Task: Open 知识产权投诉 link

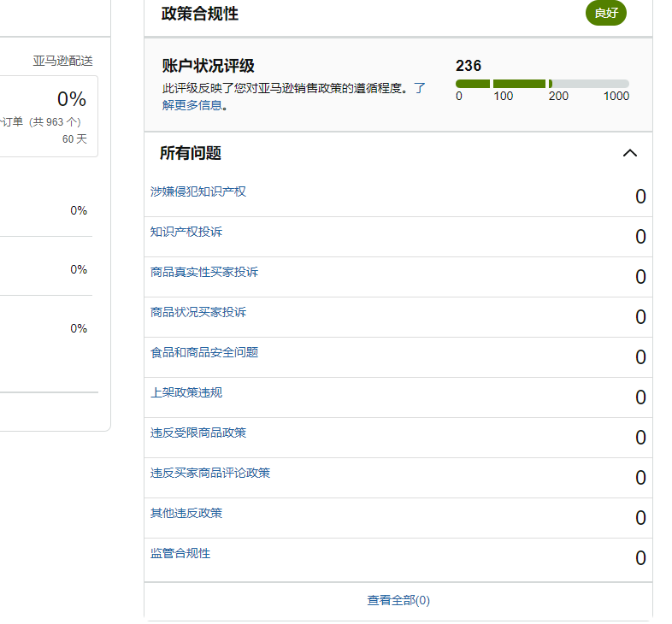Action: point(186,232)
